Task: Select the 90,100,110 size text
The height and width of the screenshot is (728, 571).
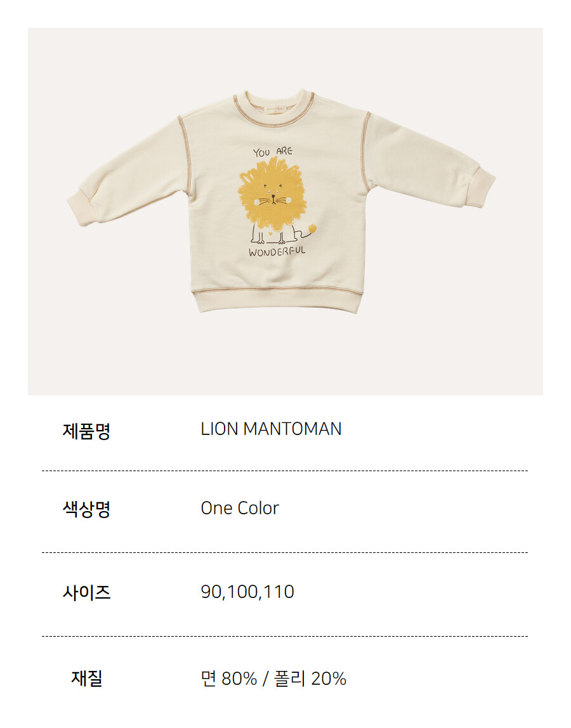Action: coord(247,592)
